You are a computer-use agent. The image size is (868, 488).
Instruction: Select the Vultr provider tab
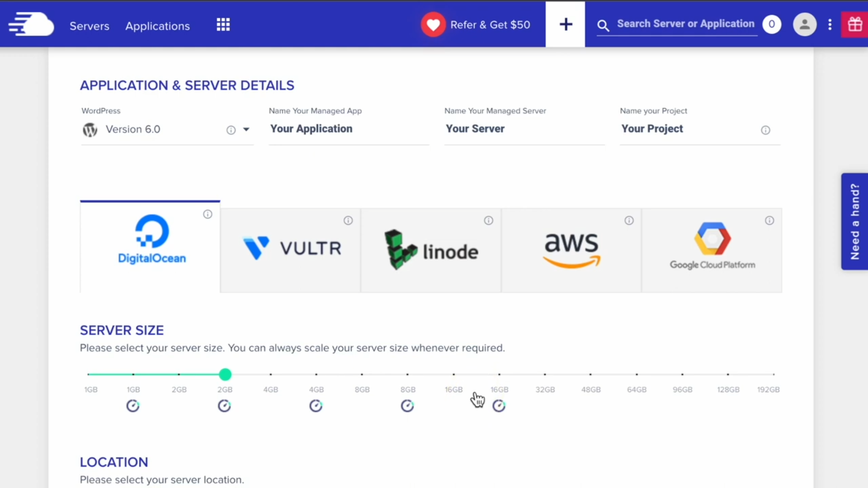point(291,250)
